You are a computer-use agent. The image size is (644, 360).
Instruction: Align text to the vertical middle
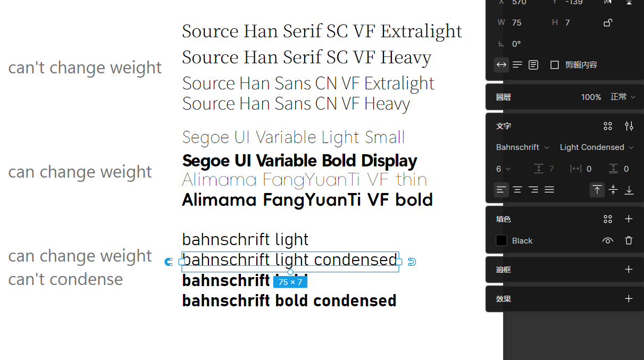[x=613, y=190]
